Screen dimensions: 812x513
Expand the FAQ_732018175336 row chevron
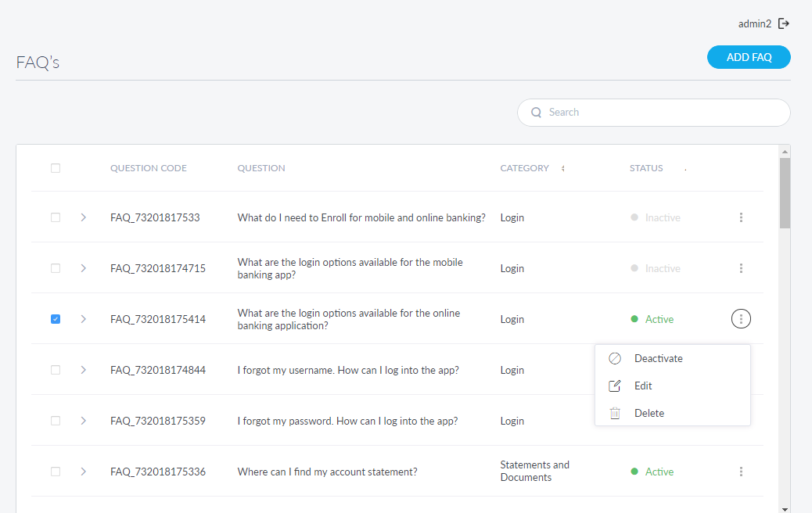point(84,472)
